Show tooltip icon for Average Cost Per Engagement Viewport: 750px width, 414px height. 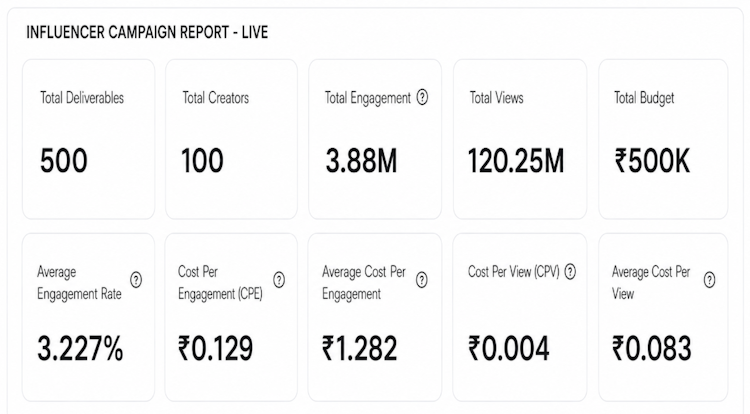(x=421, y=280)
